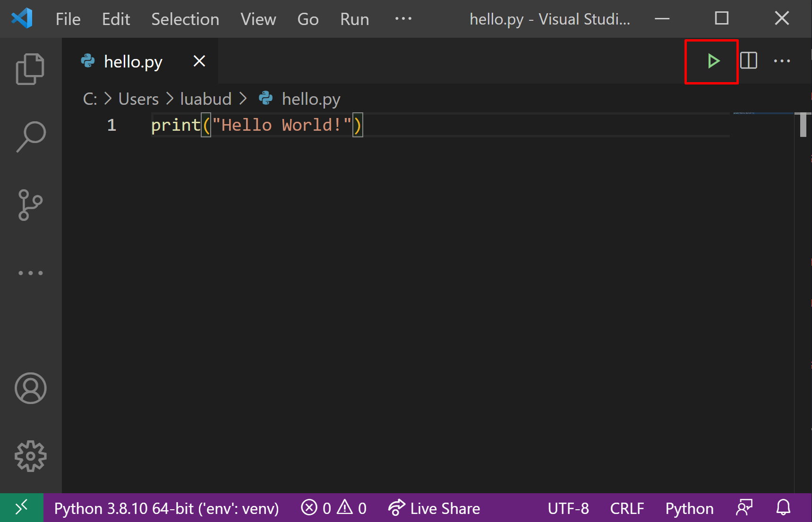
Task: Open the errors and warnings problems indicator
Action: click(333, 508)
